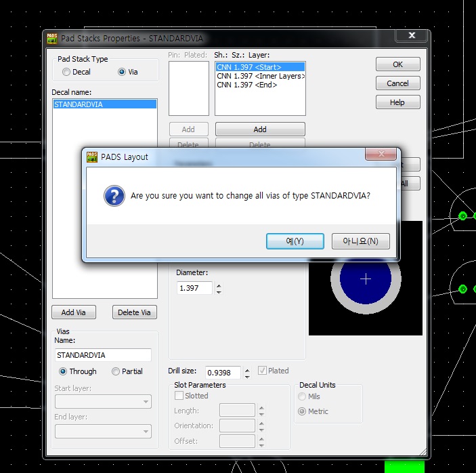Click the blue question mark icon

(114, 196)
